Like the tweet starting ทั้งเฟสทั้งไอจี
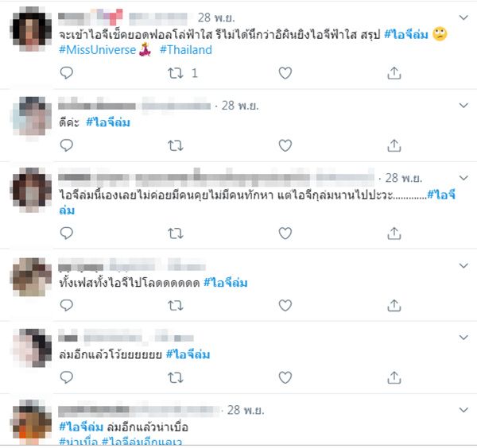 [285, 305]
